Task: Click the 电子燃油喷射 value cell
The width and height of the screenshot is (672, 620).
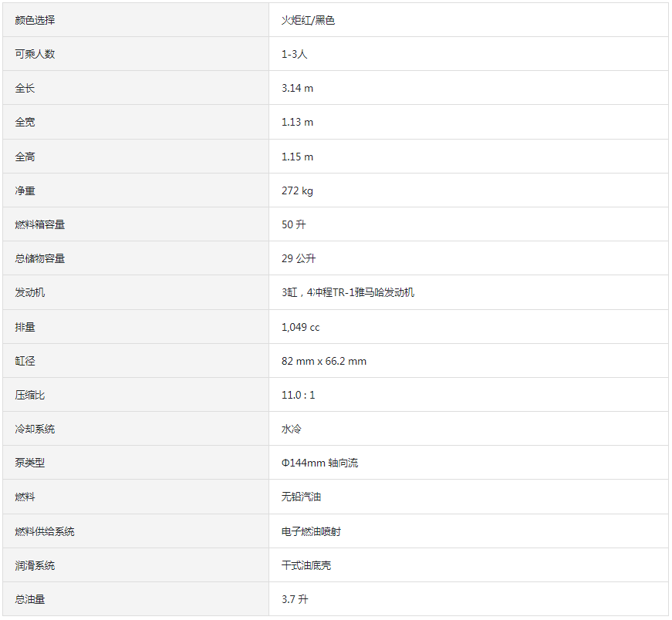Action: point(468,531)
